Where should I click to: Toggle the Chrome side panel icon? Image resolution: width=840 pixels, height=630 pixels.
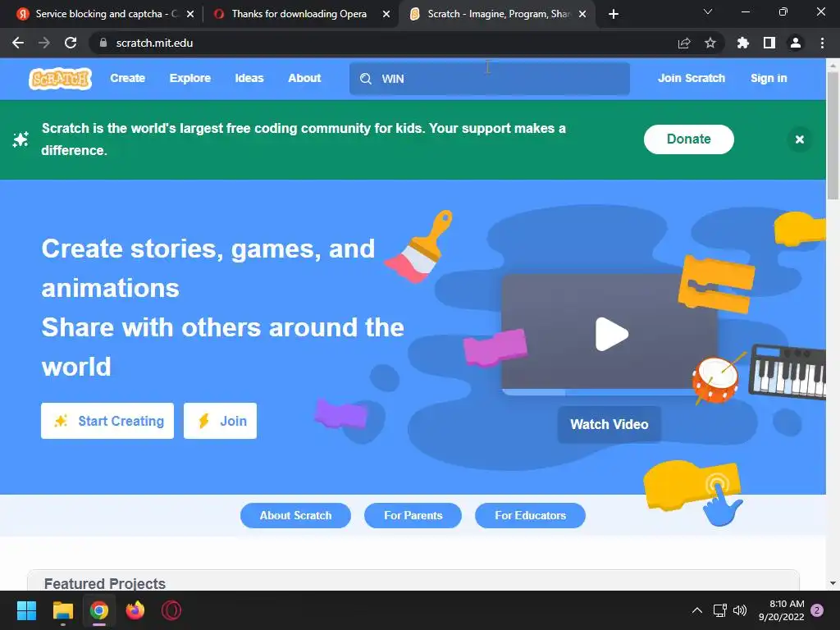coord(769,43)
